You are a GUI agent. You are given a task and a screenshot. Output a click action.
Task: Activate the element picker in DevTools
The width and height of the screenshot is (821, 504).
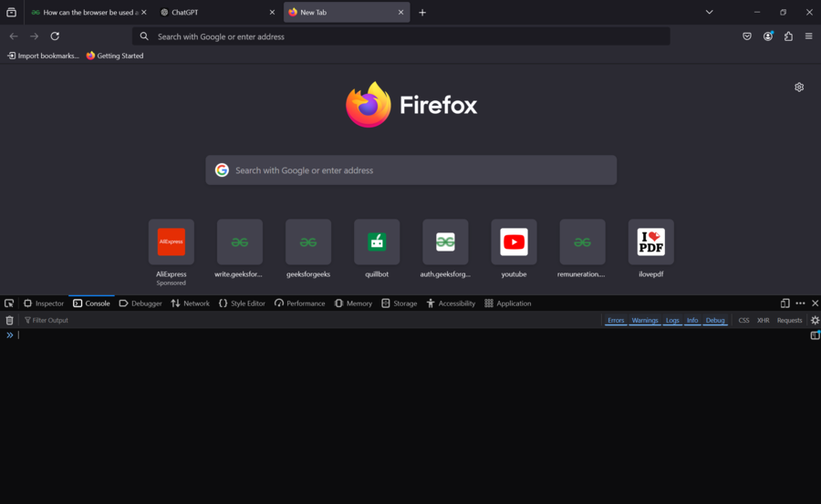click(9, 303)
